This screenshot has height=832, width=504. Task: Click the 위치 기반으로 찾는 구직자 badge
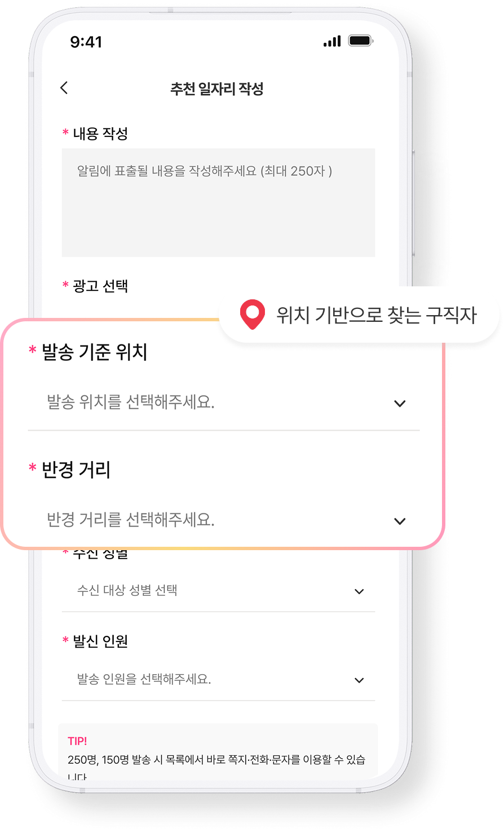pyautogui.click(x=359, y=315)
